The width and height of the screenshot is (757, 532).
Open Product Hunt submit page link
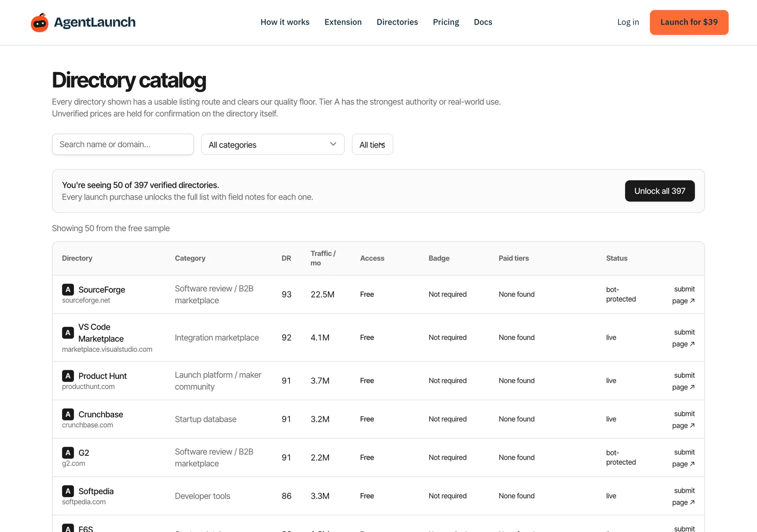pos(684,381)
